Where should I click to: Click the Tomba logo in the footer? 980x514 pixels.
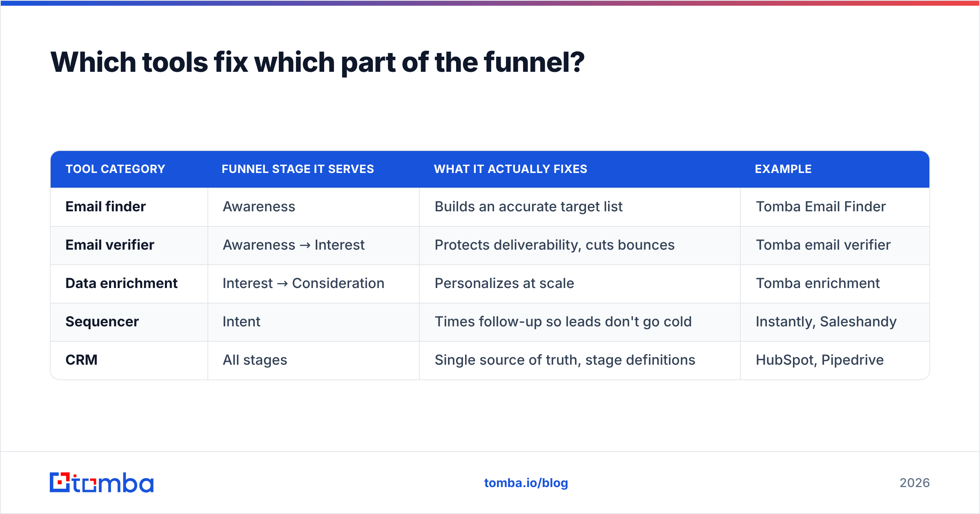click(102, 483)
